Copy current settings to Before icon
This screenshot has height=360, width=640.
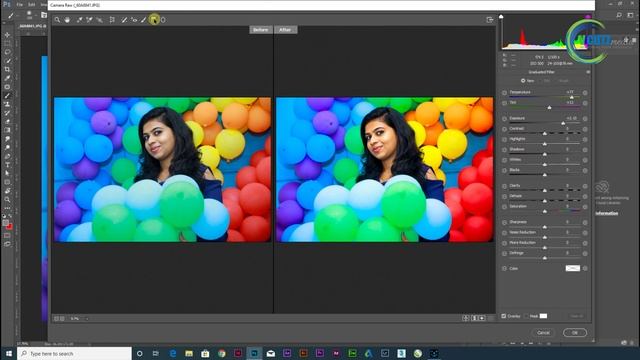(x=482, y=318)
